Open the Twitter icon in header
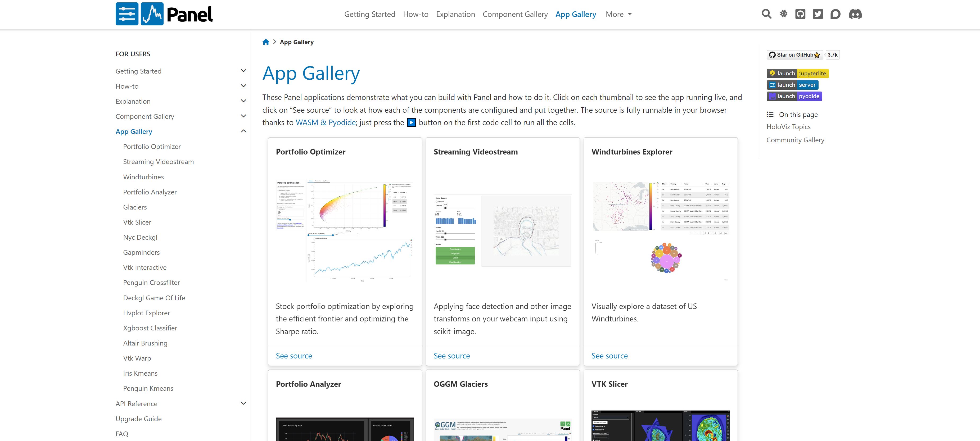This screenshot has width=980, height=441. [818, 14]
